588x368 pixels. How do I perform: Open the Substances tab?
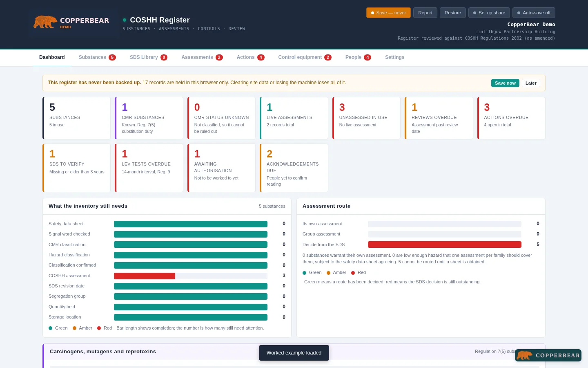pyautogui.click(x=97, y=57)
